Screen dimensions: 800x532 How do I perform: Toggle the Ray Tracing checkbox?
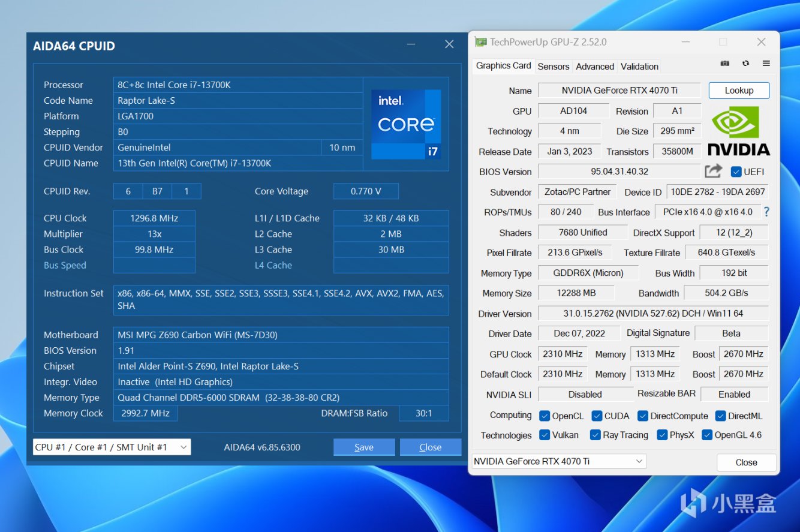596,435
